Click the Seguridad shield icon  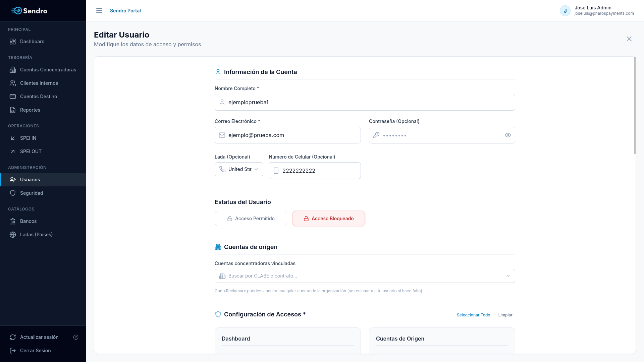coord(13,193)
